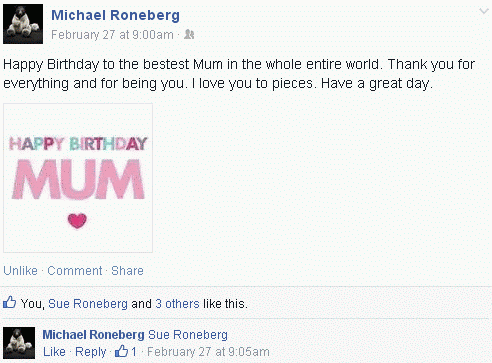
Task: Click the thumbs-up icon beside likes summary
Action: [x=9, y=302]
